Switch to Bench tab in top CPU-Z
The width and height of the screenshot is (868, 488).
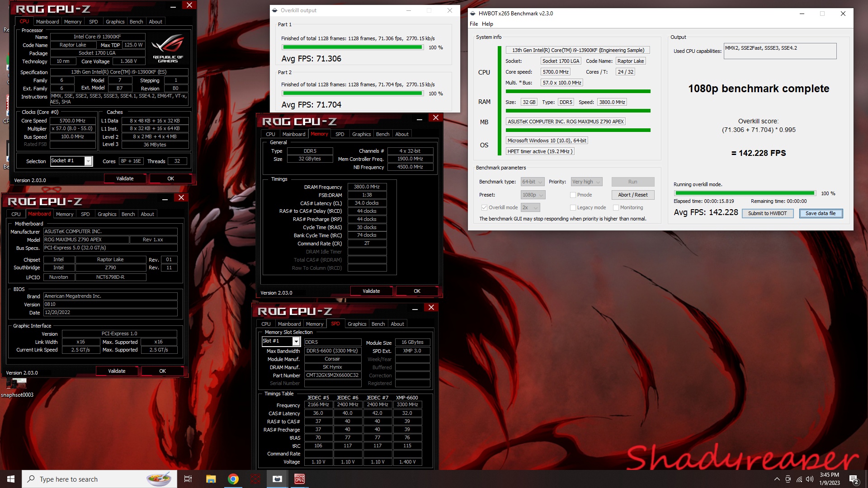coord(136,22)
